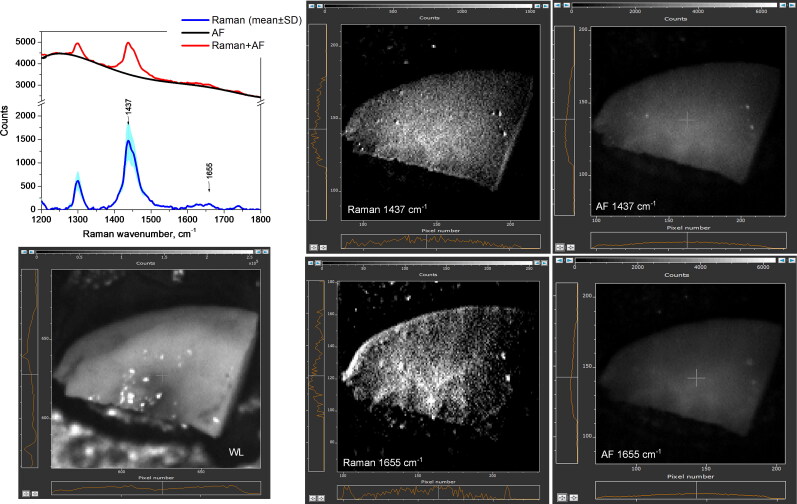This screenshot has height=504, width=797.
Task: Click the increase-upper-limit arrow in AF 1437 panel
Action: (792, 5)
